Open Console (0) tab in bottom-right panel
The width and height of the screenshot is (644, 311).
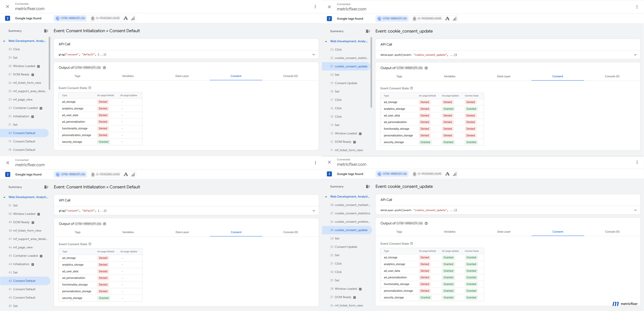point(612,232)
